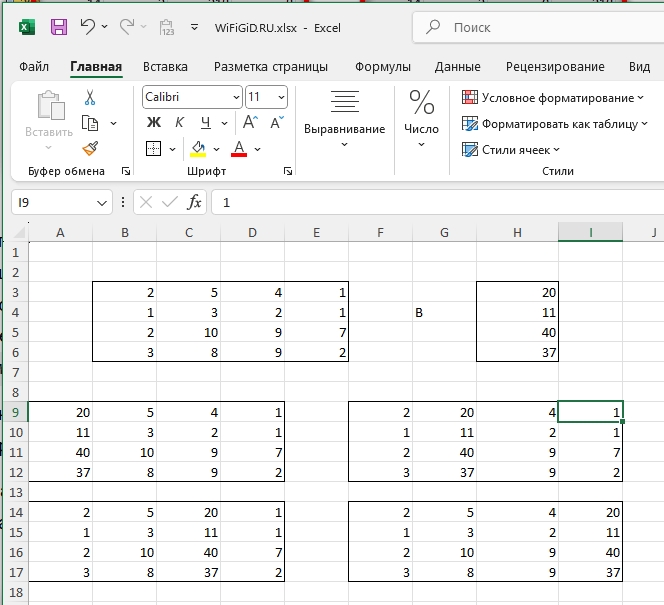Open the Выравнивание alignment group
Viewport: 664px width, 605px height.
(x=345, y=119)
